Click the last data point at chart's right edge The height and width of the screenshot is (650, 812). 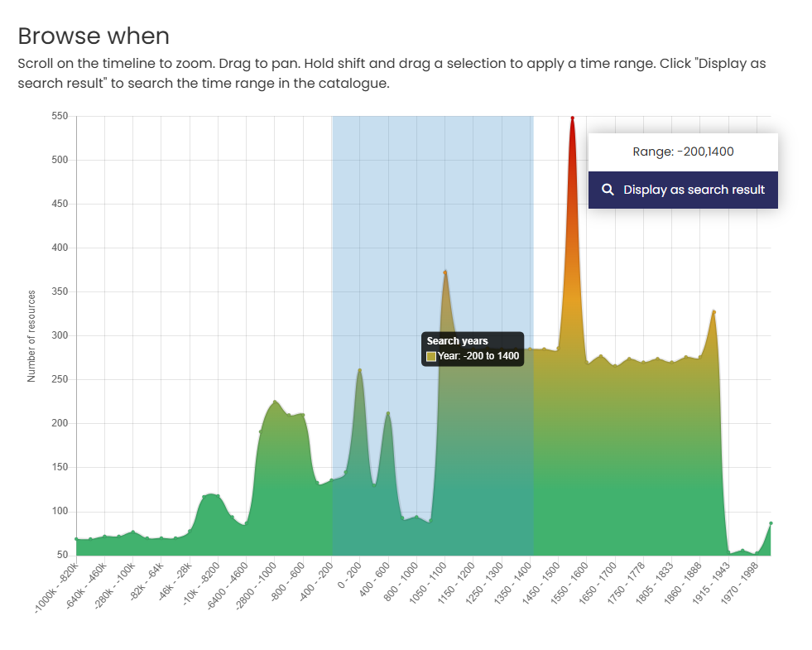(771, 523)
